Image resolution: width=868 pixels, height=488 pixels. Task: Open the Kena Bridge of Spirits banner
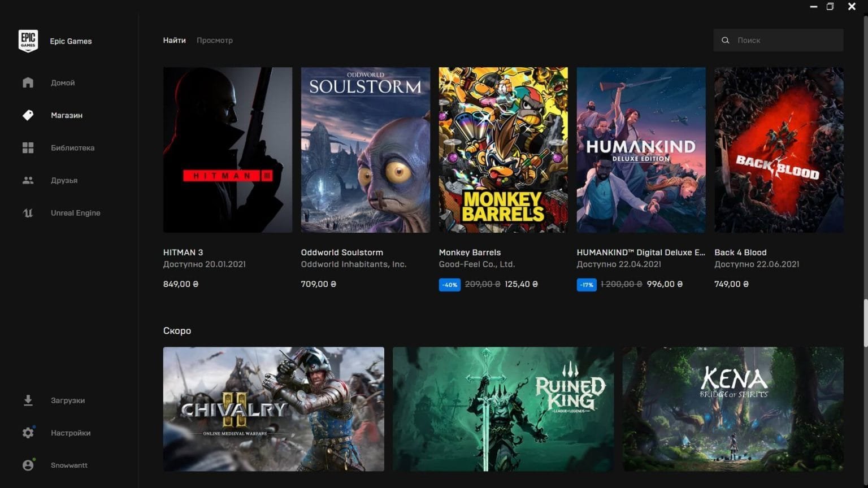(733, 409)
